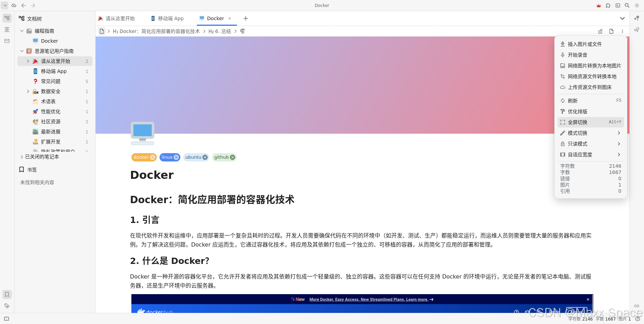This screenshot has height=324, width=644.
Task: Click H1 Docker breadcrumb heading
Action: (x=156, y=31)
